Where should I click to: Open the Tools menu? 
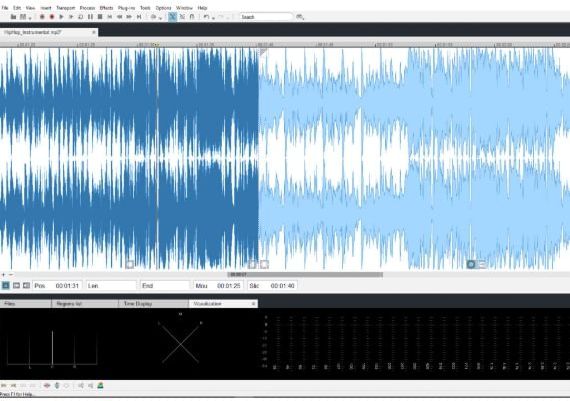(145, 8)
